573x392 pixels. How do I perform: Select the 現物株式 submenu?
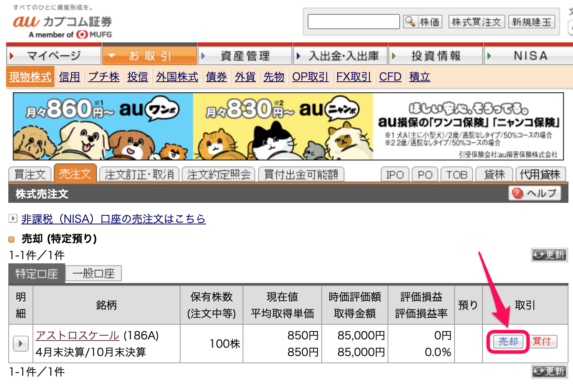(x=30, y=77)
